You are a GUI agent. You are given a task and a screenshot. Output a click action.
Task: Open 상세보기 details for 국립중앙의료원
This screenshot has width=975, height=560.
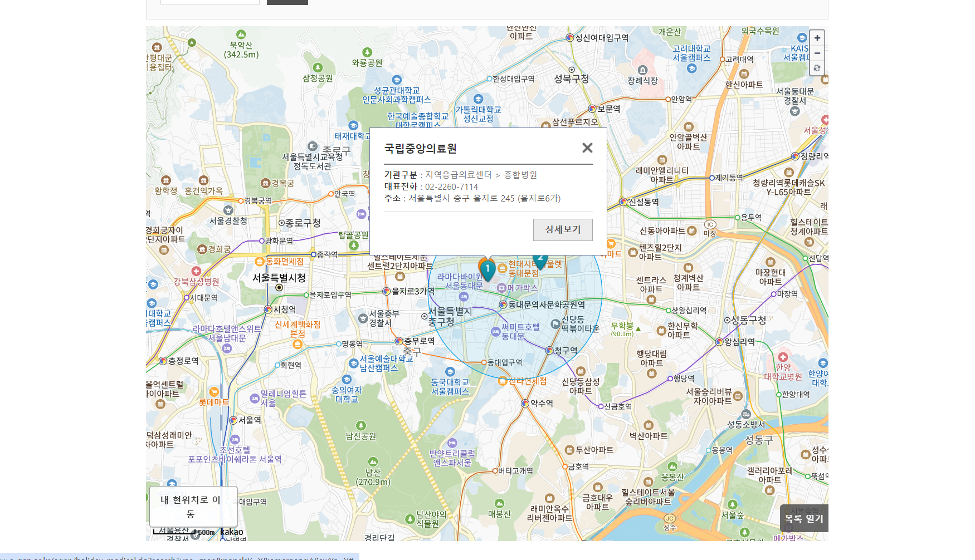pos(563,229)
